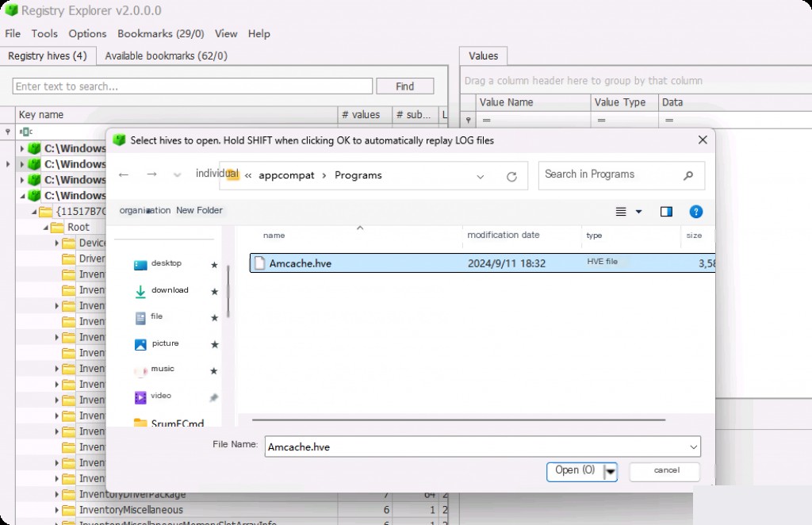
Task: Sort files by the size column header
Action: point(694,235)
